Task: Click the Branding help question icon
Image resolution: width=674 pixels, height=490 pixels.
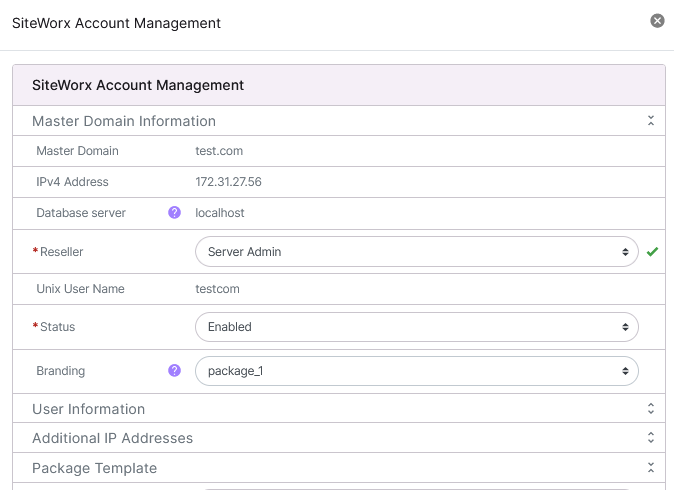Action: [x=174, y=371]
